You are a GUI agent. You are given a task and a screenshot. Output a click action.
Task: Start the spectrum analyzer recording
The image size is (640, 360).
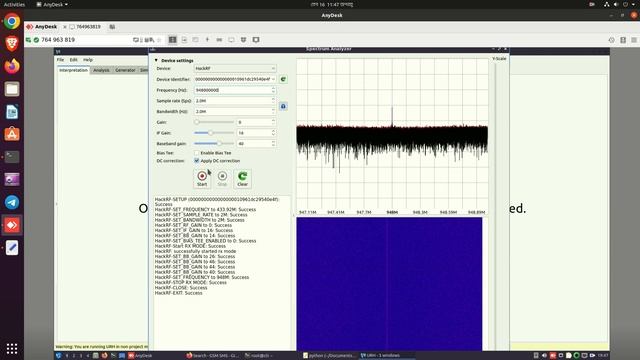[x=202, y=179]
